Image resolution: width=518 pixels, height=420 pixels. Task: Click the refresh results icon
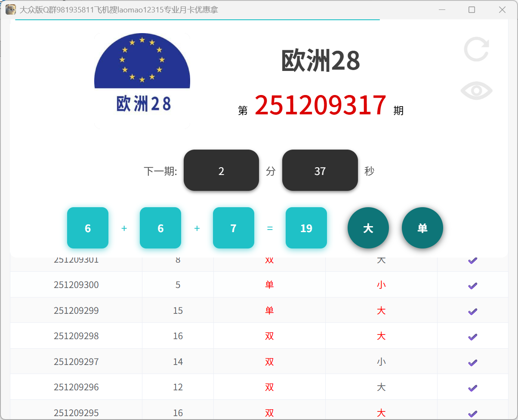476,49
